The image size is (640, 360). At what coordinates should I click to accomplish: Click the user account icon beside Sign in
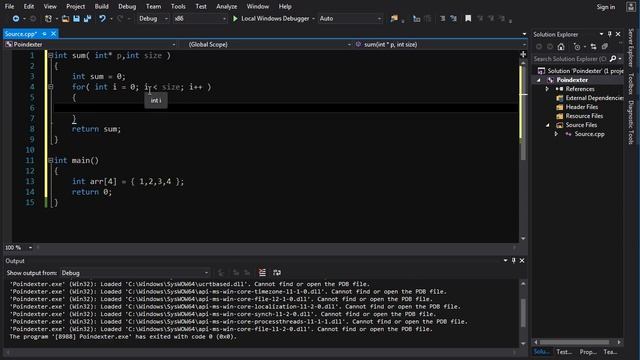click(x=630, y=7)
